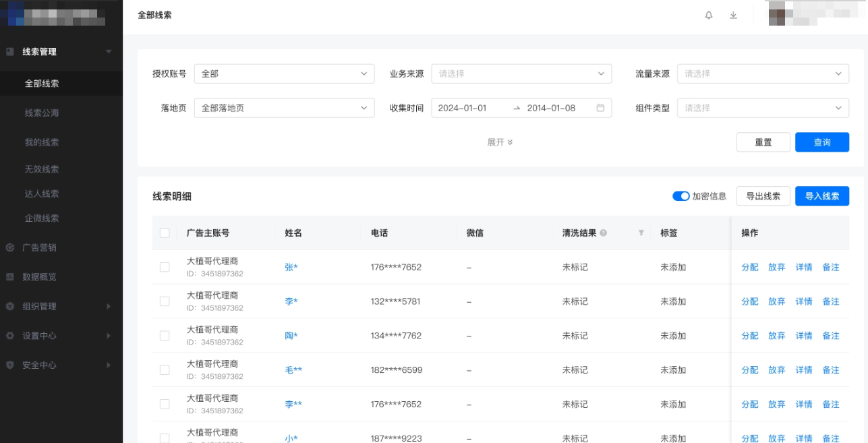Screen dimensions: 868x443
Task: Click 分配 on the first lead row
Action: (x=749, y=267)
